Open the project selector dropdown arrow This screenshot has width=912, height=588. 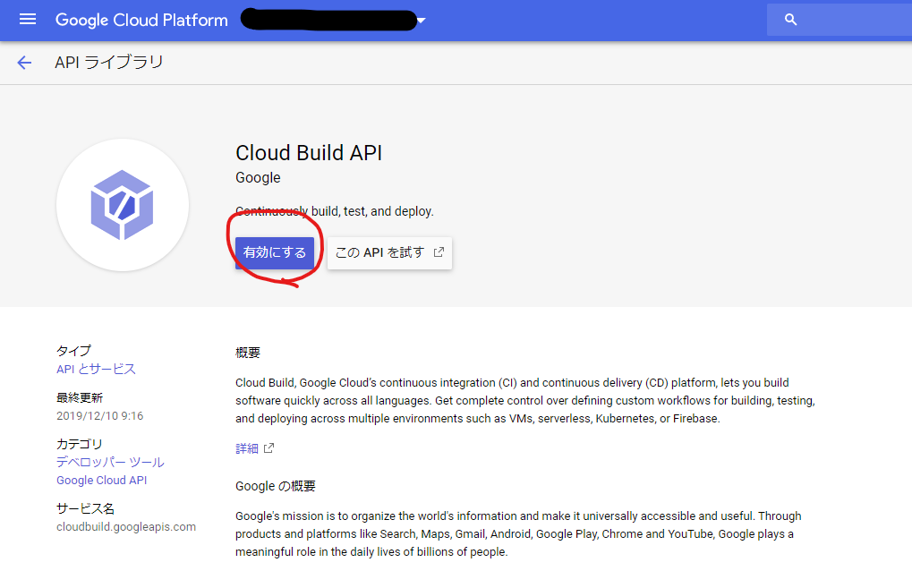pyautogui.click(x=422, y=21)
